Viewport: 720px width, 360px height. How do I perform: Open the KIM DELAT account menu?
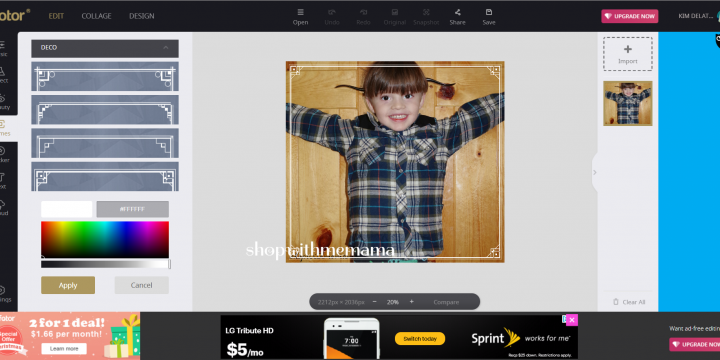coord(697,16)
